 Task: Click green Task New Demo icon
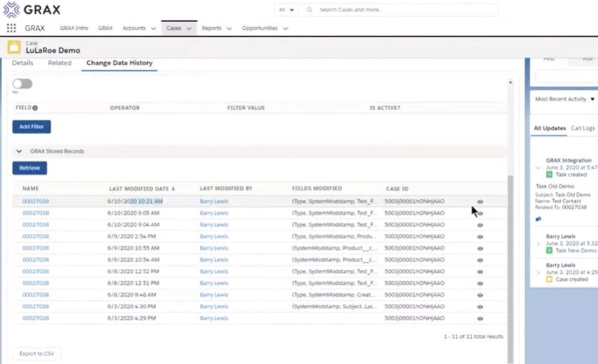click(549, 251)
